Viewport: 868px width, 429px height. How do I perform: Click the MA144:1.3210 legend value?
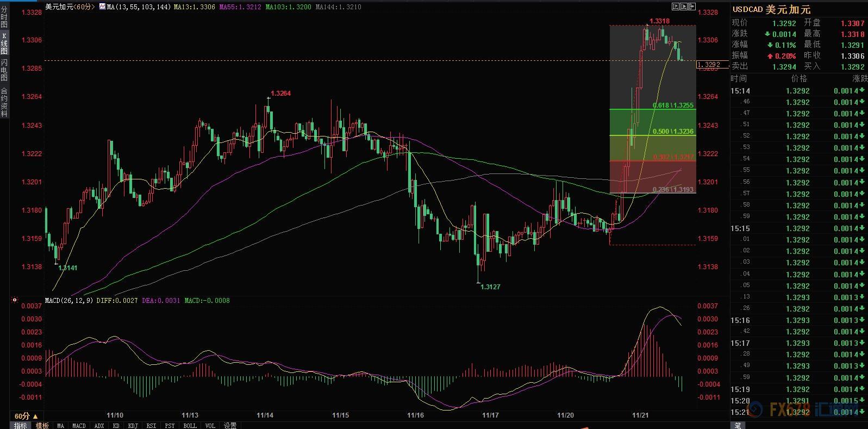tap(338, 7)
